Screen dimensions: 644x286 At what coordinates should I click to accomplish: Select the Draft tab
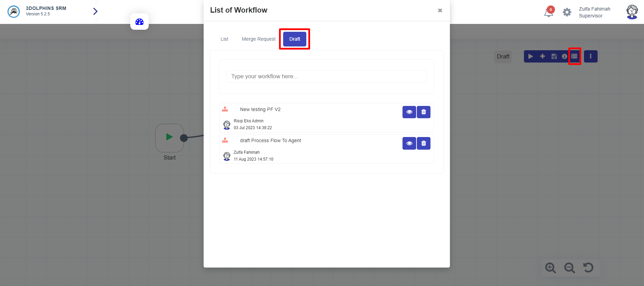[x=294, y=39]
